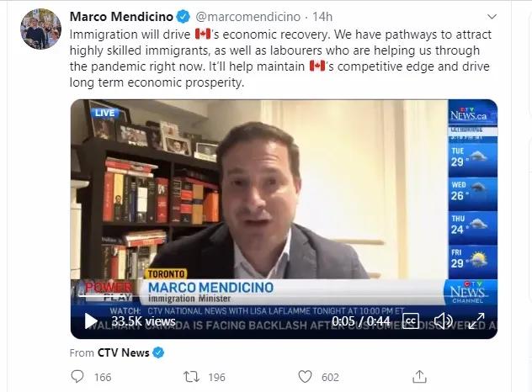532x392 pixels.
Task: Open tweet permalink via 14h timestamp
Action: coord(322,17)
